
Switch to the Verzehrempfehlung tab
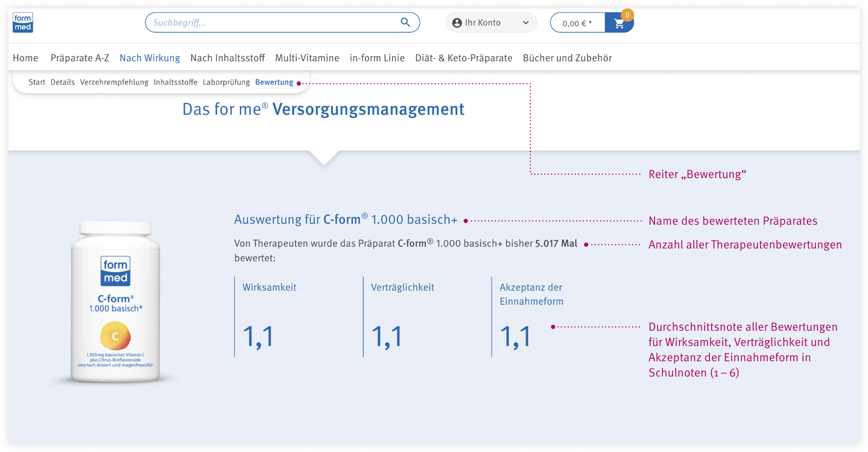114,82
